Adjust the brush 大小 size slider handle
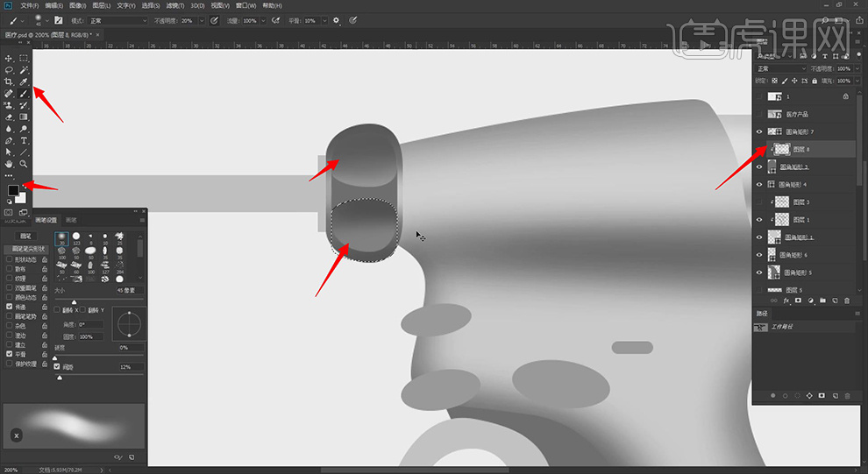Screen dimensions: 868x474 click(75, 302)
